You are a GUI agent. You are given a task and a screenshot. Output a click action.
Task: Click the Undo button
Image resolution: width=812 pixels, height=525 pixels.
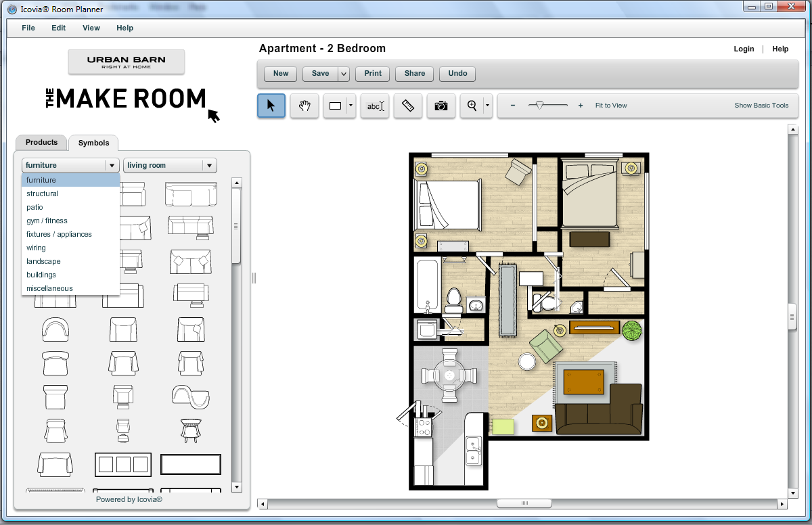458,74
